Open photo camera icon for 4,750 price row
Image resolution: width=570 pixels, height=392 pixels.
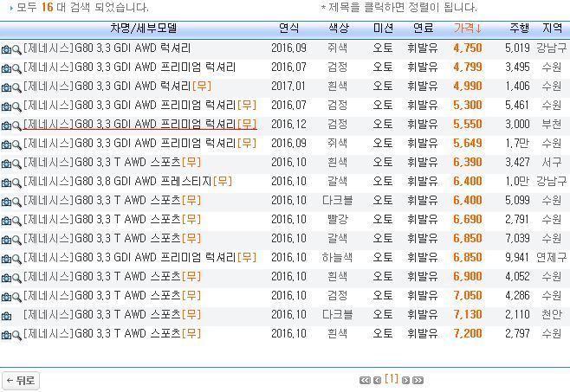(6, 49)
